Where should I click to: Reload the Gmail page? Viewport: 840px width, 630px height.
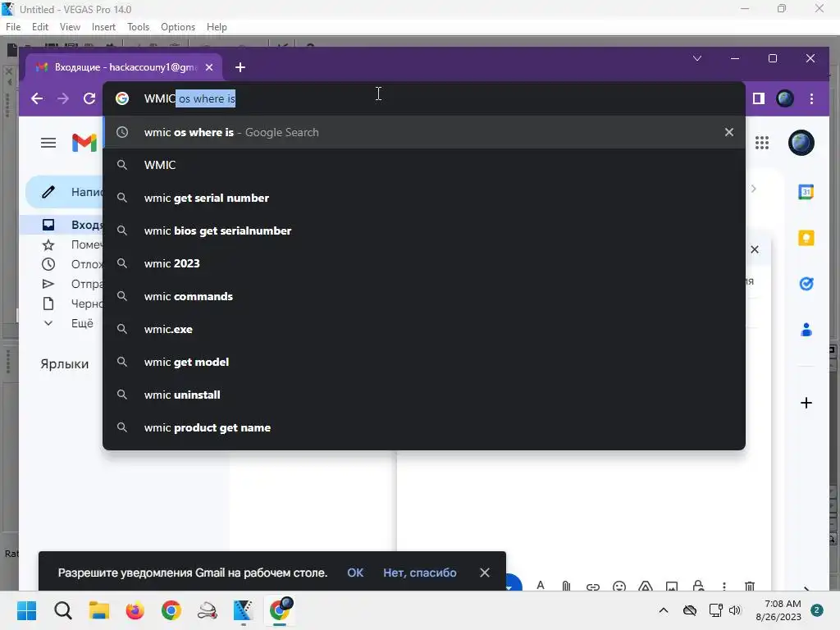click(x=89, y=98)
